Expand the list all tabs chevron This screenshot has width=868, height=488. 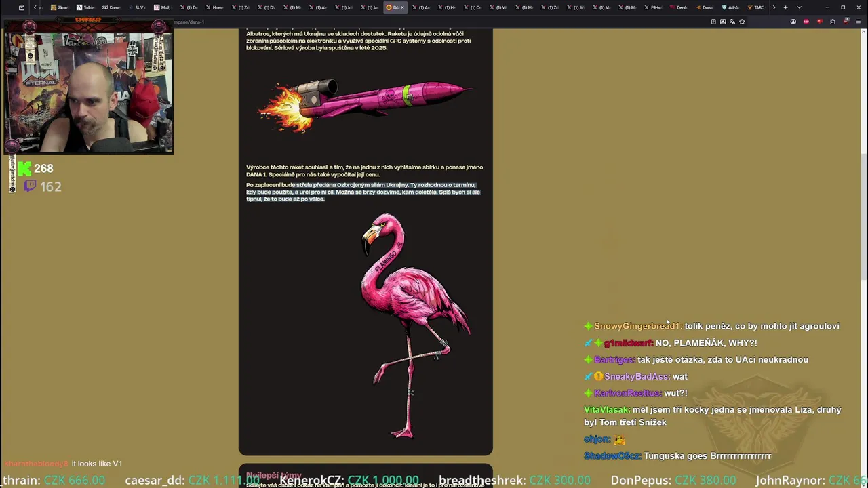[800, 7]
